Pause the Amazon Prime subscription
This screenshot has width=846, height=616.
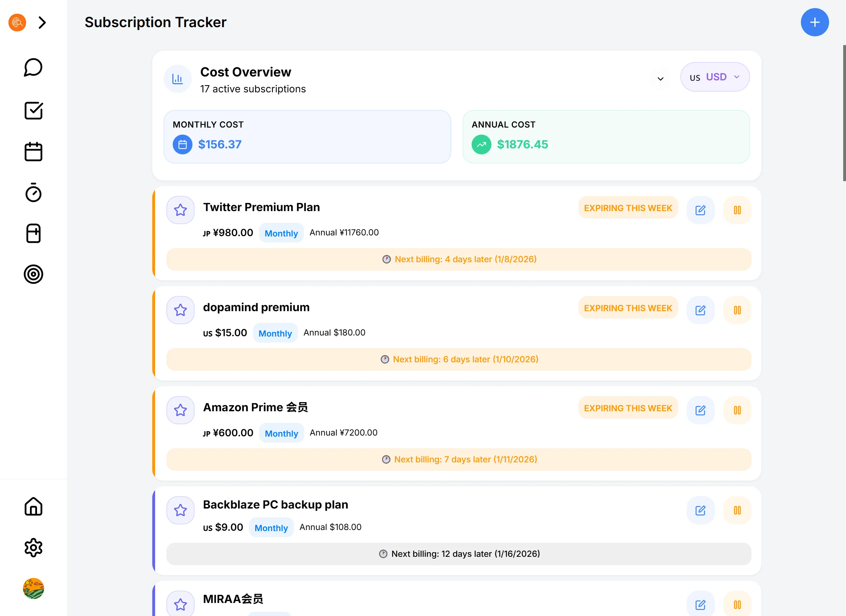737,410
